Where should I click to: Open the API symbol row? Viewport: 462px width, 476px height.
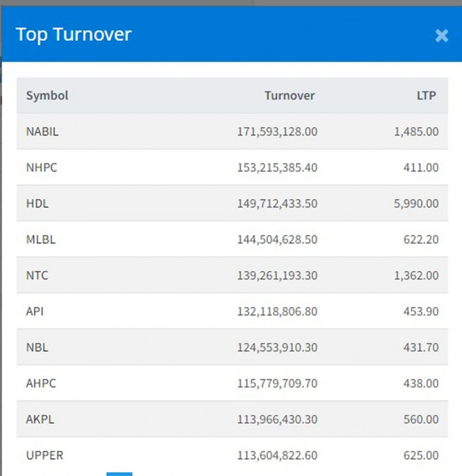pyautogui.click(x=35, y=311)
